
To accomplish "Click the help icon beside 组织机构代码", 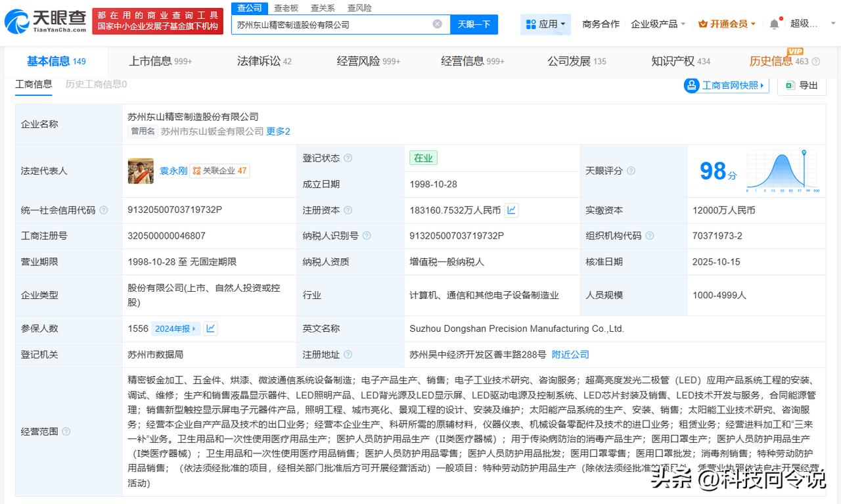I will [650, 236].
